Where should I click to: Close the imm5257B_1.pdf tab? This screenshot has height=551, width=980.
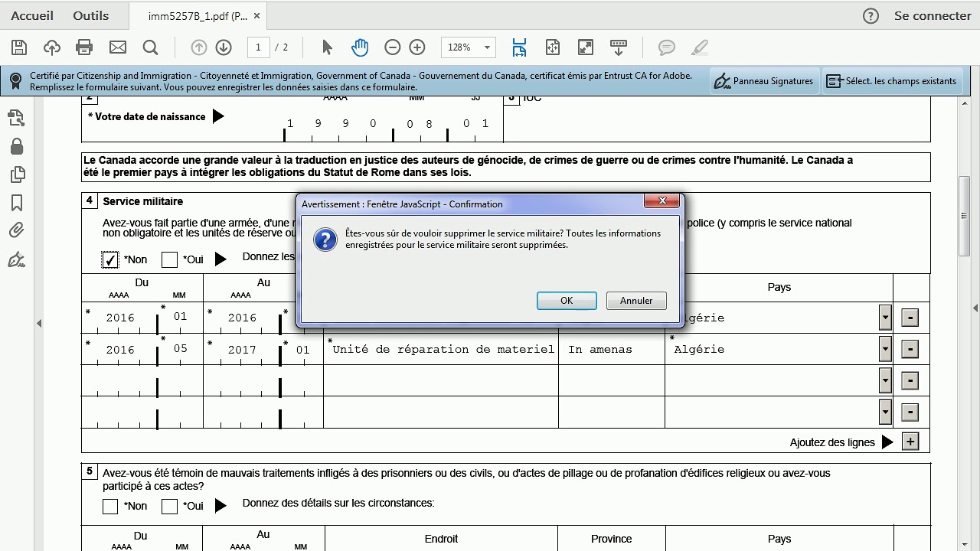[256, 16]
